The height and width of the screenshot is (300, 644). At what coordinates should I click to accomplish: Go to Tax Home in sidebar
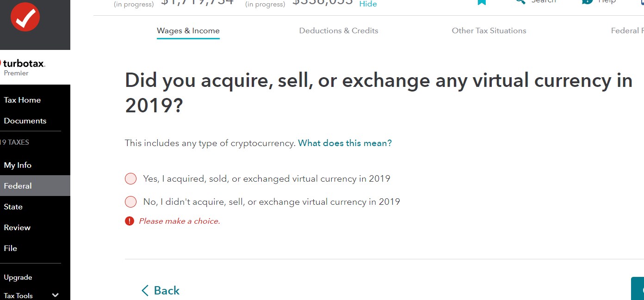pyautogui.click(x=22, y=100)
